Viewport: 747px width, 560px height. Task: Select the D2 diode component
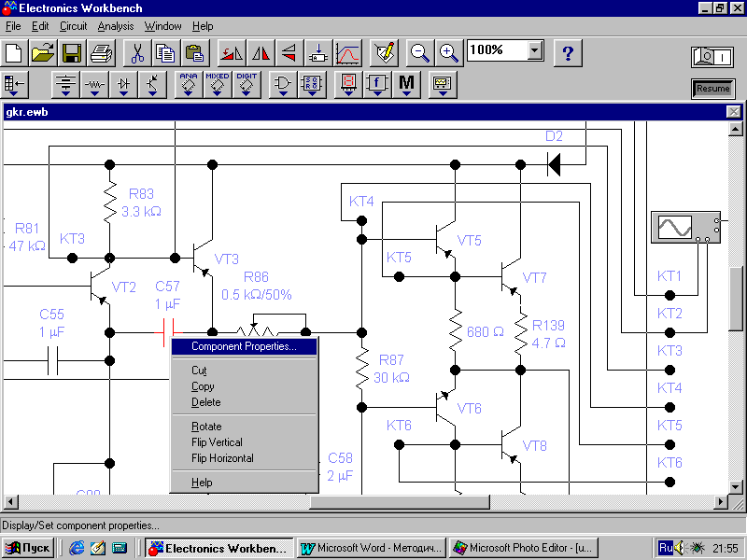[x=554, y=164]
